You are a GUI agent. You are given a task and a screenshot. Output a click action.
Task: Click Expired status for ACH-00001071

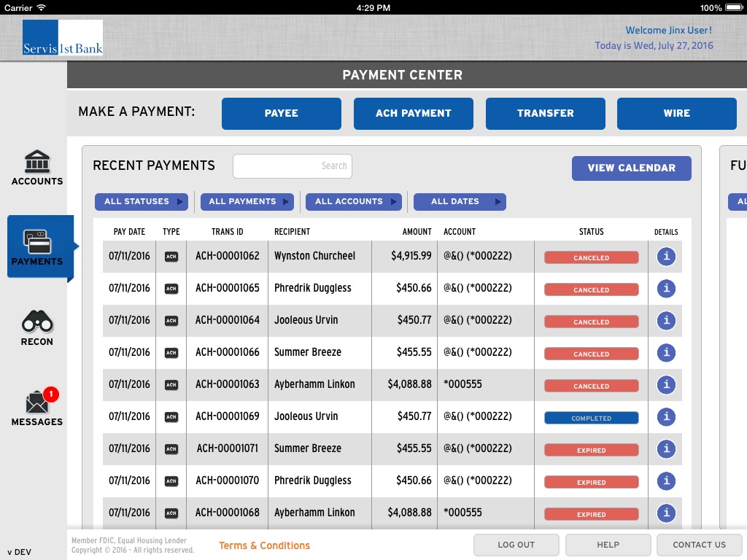tap(591, 450)
